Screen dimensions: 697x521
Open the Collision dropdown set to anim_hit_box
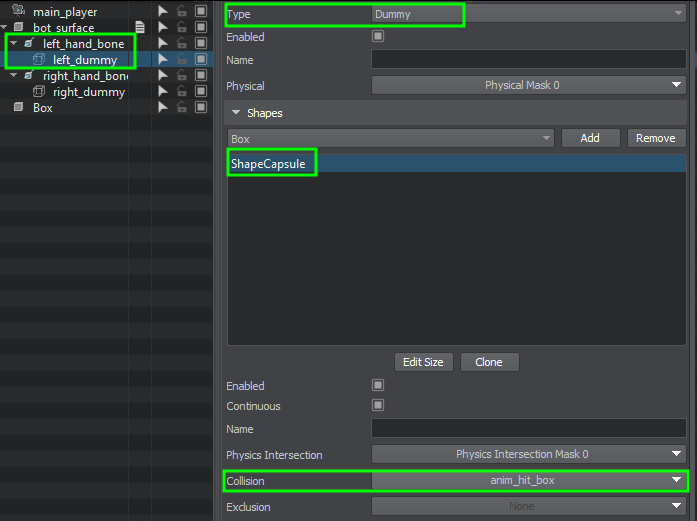click(528, 481)
